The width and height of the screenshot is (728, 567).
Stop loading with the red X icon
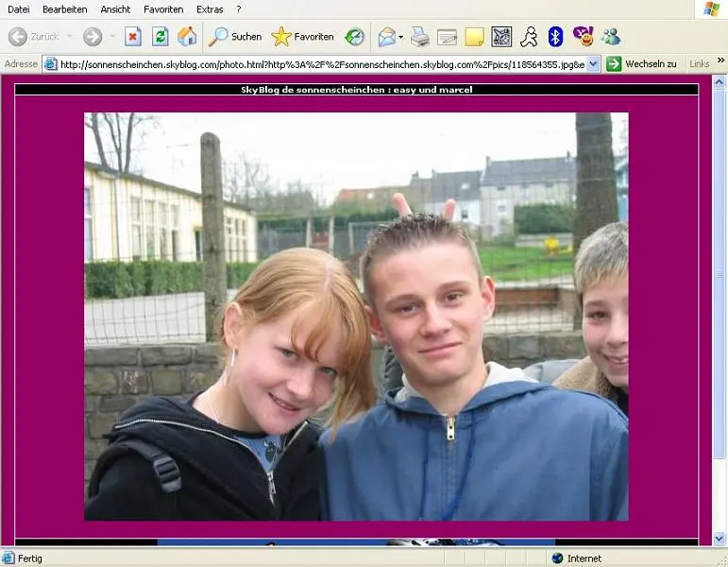(x=133, y=36)
